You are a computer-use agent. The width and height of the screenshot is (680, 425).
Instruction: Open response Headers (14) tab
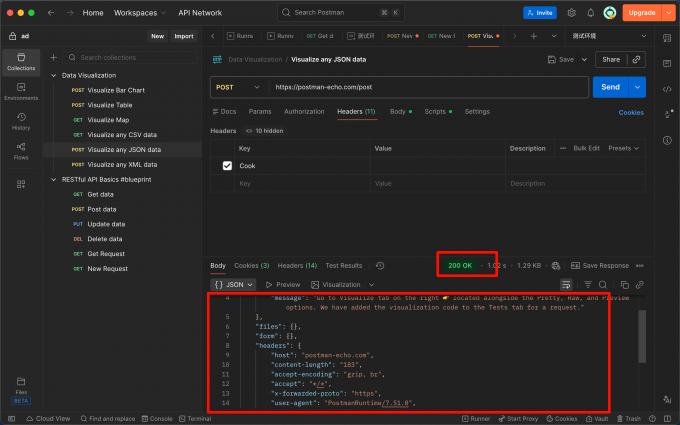pos(297,265)
